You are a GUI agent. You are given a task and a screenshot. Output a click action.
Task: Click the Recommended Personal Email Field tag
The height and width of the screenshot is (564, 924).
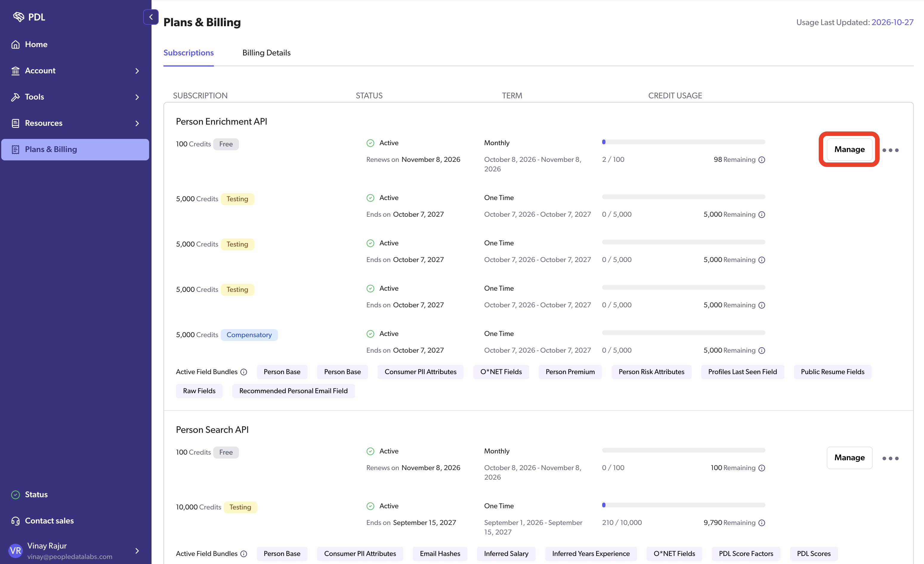click(293, 391)
